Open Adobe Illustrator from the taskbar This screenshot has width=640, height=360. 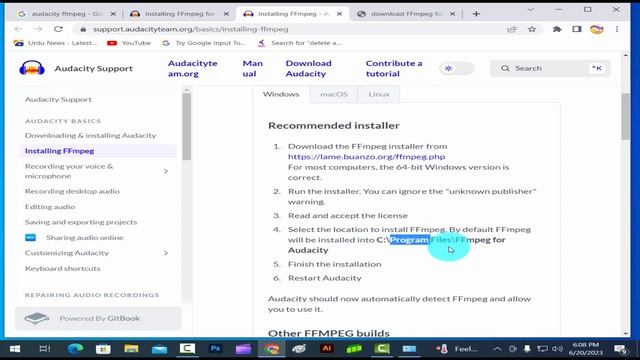pos(327,348)
